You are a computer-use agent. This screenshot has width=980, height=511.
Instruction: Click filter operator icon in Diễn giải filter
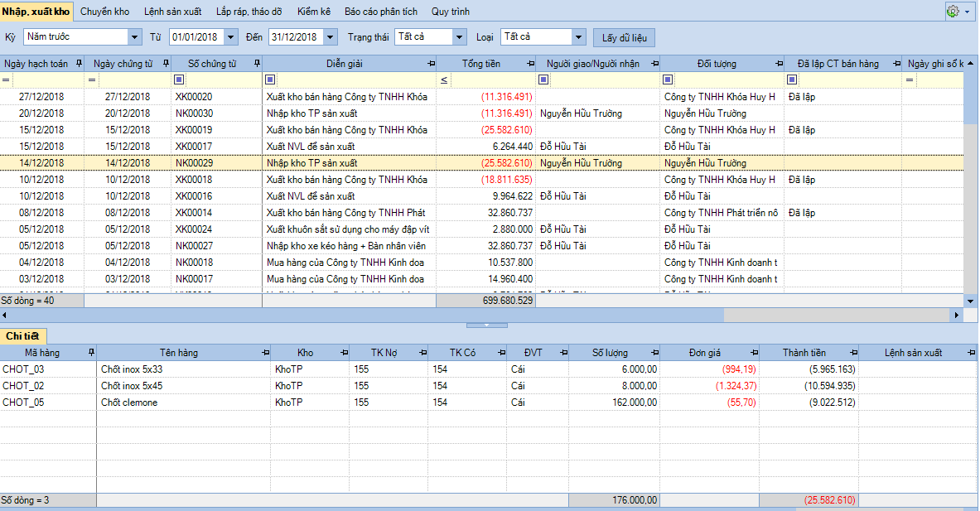[x=270, y=80]
